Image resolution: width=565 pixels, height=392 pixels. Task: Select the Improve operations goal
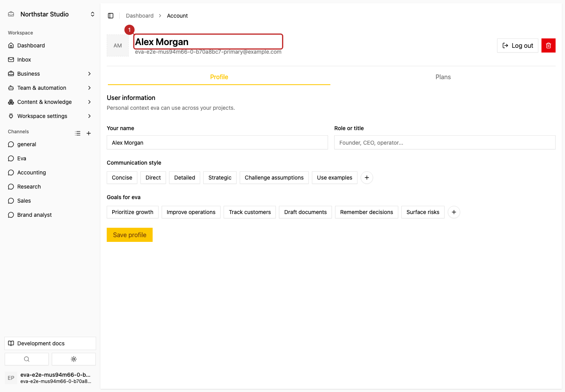point(191,212)
